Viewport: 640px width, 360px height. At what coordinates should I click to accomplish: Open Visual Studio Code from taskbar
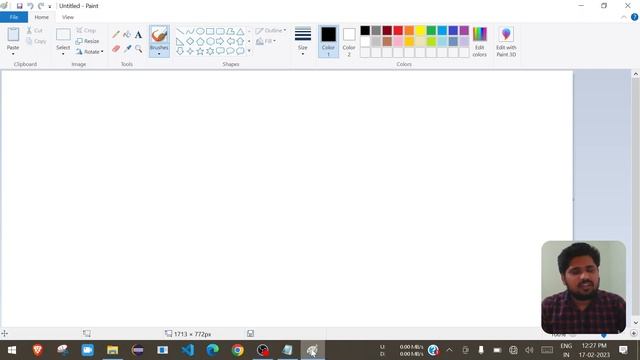point(188,350)
